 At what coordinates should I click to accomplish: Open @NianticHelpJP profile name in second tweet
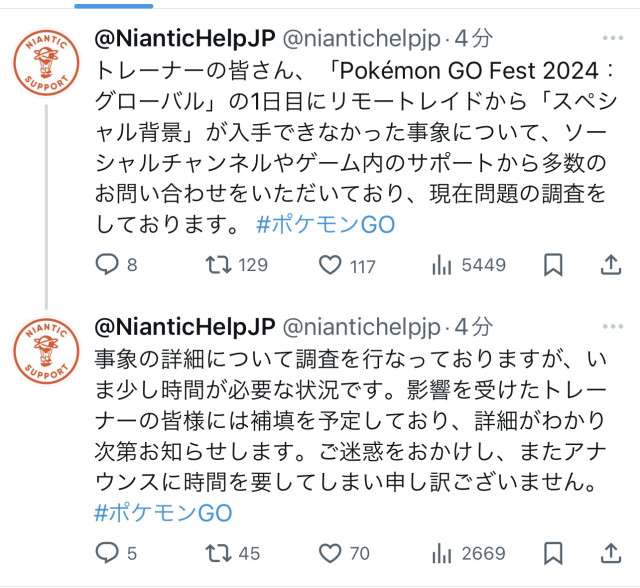(183, 326)
